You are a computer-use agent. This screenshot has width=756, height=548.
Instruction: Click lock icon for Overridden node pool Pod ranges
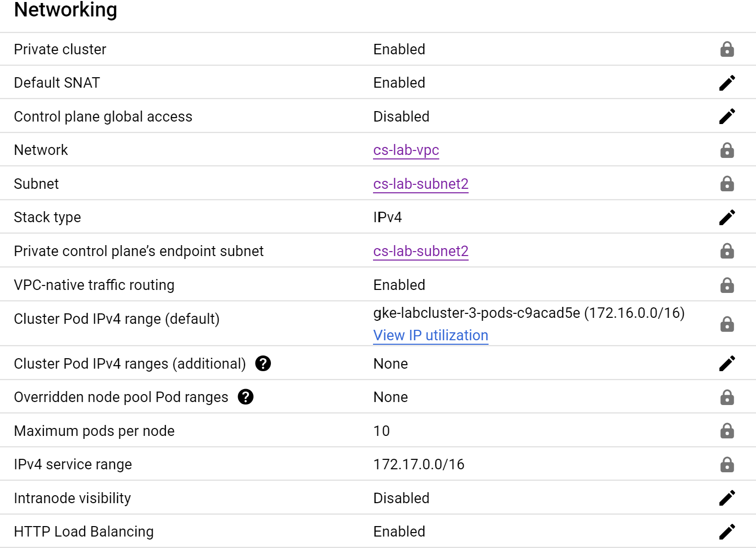coord(727,397)
